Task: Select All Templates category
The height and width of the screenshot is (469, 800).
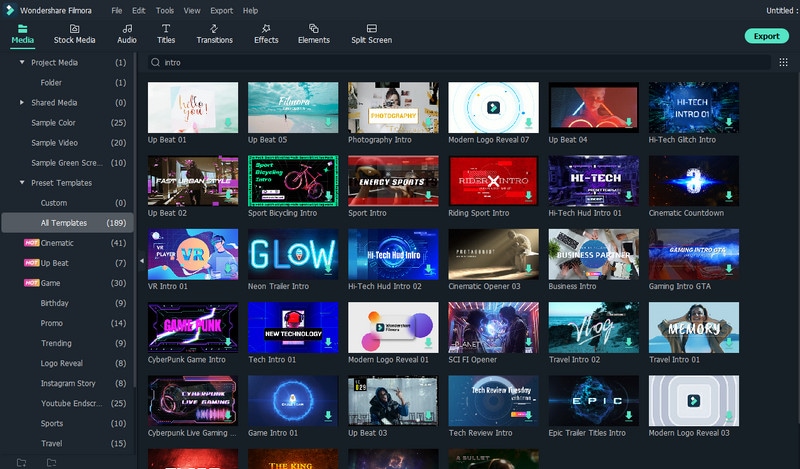Action: coord(67,223)
